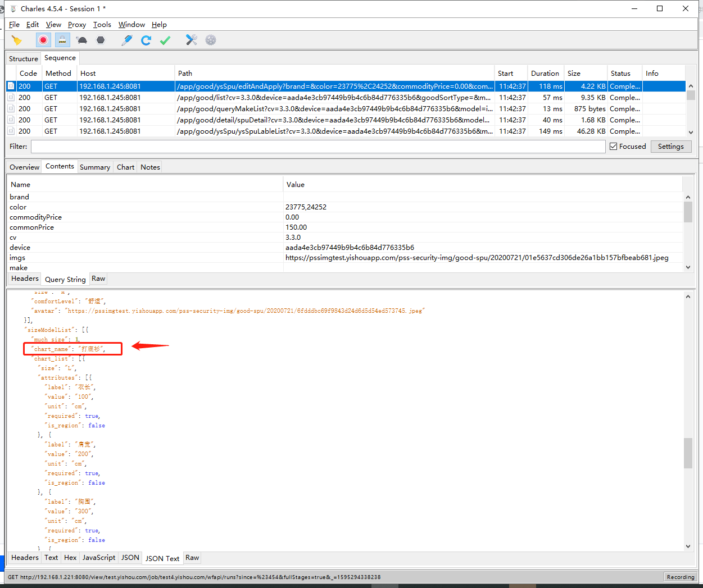Viewport: 703px width, 588px height.
Task: Select the Contents tab
Action: [x=60, y=166]
